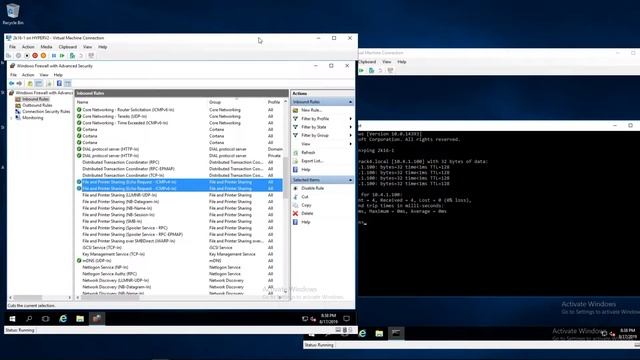The width and height of the screenshot is (640, 360).
Task: Open Help menu in the background VM Connection window
Action: 402,62
